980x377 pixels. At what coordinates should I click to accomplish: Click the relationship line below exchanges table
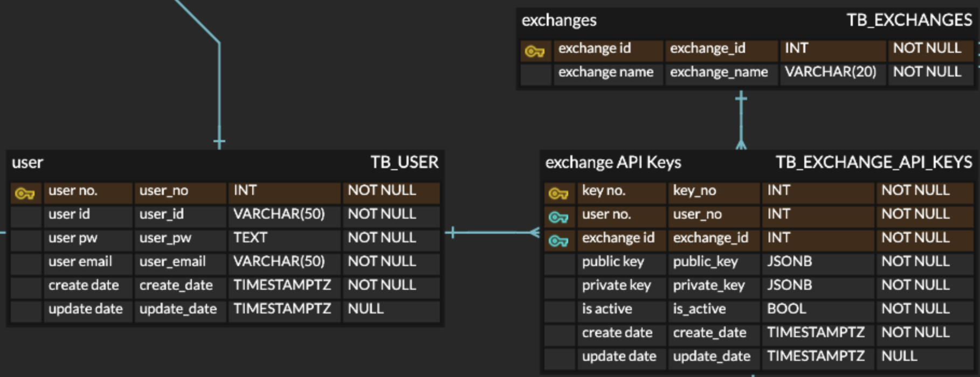coord(741,120)
